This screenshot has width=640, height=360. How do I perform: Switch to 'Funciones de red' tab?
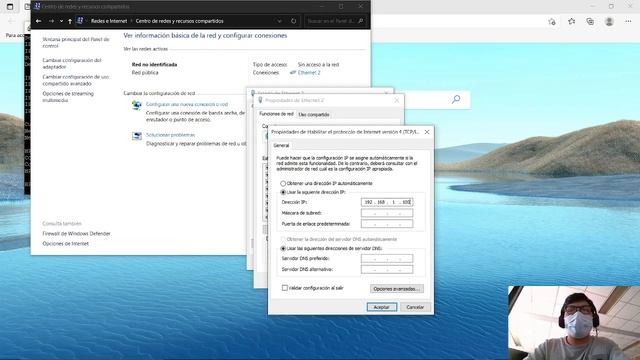pos(276,114)
